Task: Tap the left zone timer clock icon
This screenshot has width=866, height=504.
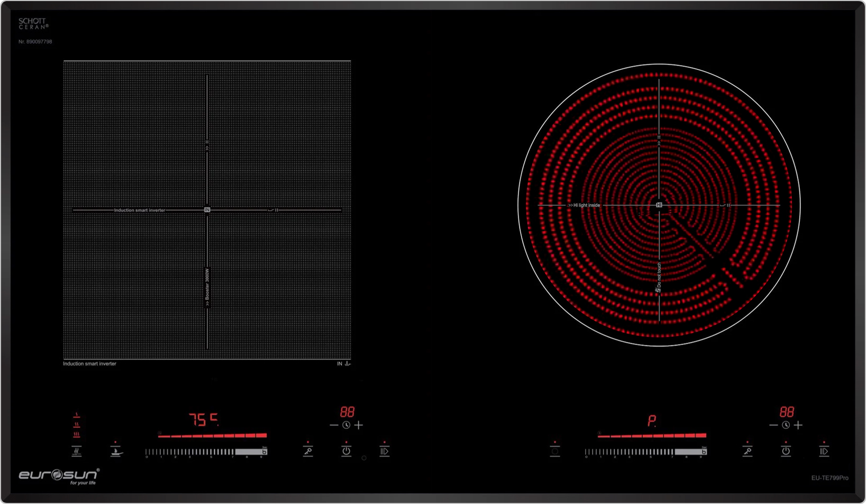Action: 346,425
